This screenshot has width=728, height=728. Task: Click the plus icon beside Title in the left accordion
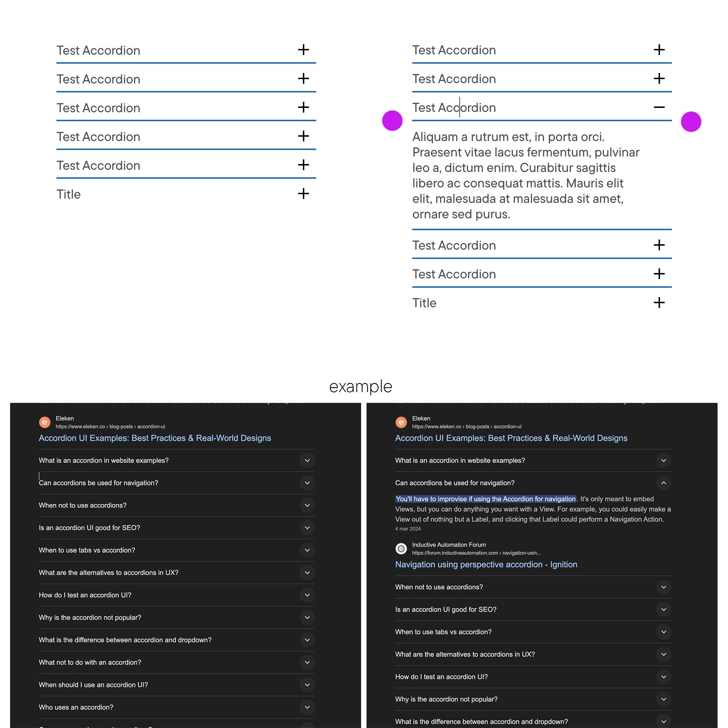pyautogui.click(x=303, y=194)
